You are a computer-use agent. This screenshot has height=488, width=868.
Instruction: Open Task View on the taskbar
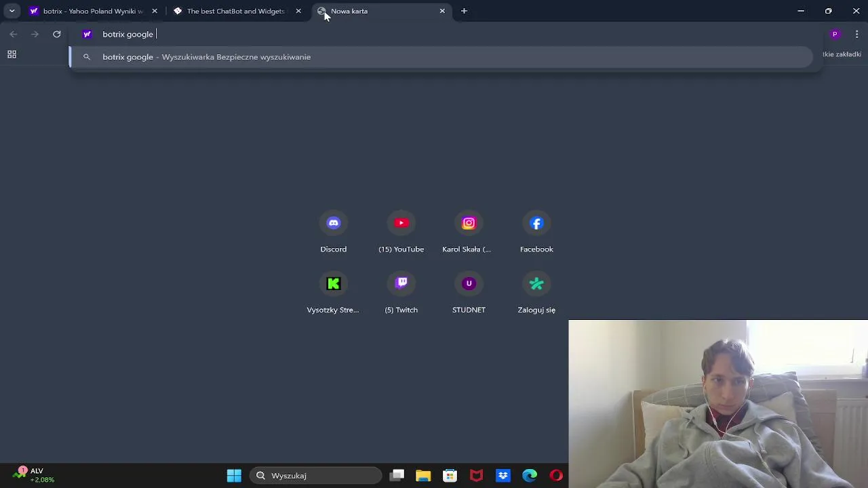tap(397, 476)
